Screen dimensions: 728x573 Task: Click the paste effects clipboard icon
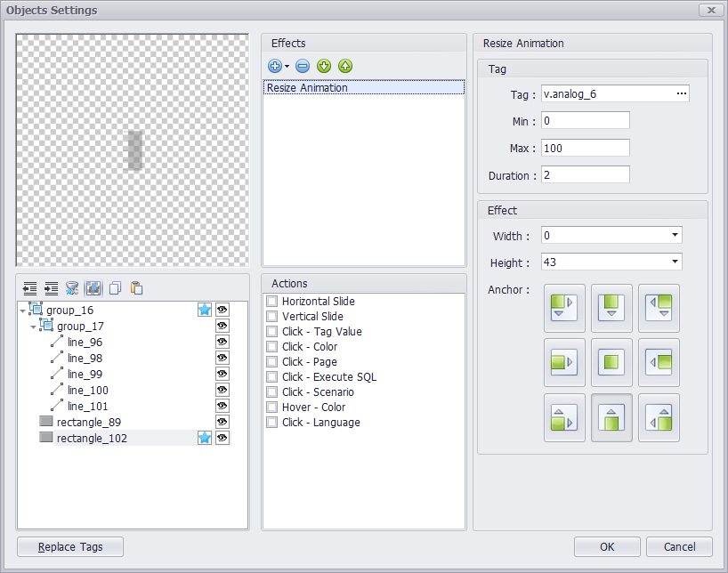tap(136, 288)
